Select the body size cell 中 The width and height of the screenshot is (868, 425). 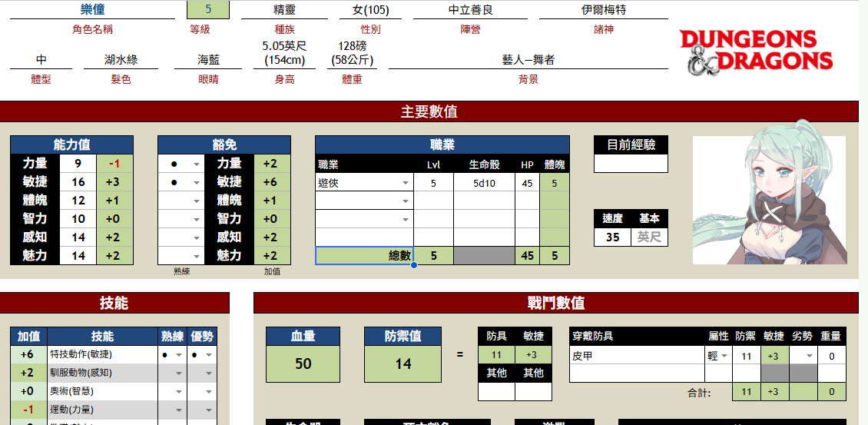pyautogui.click(x=41, y=60)
